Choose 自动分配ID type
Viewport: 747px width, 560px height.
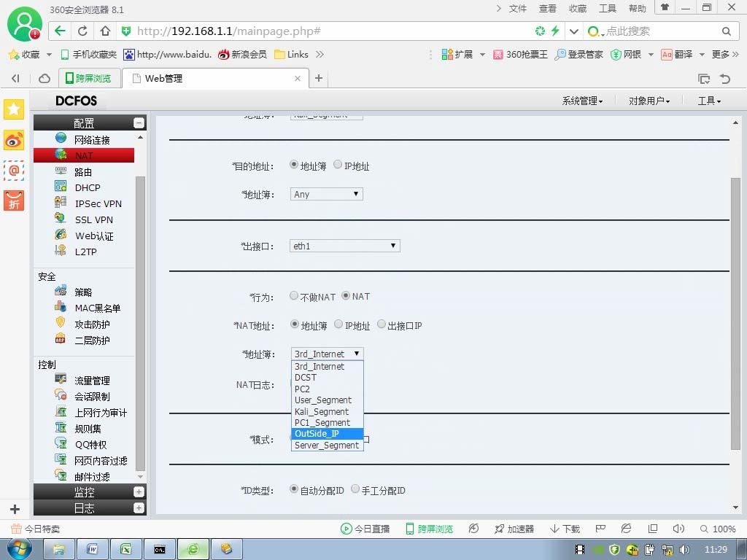click(294, 489)
